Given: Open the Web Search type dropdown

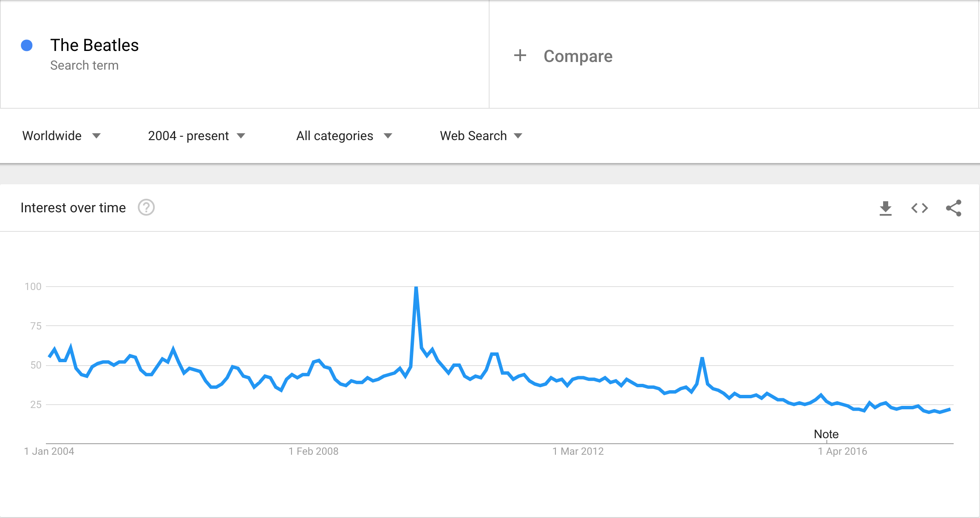Looking at the screenshot, I should pos(481,136).
